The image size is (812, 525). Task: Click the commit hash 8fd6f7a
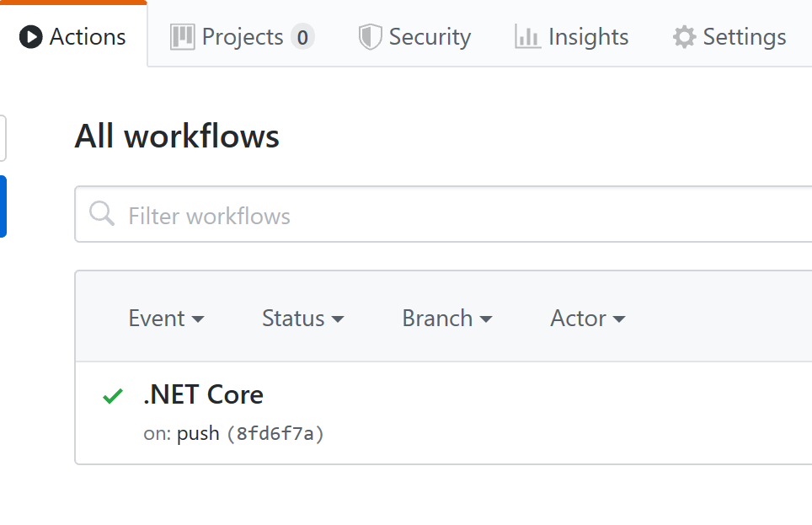click(x=275, y=434)
